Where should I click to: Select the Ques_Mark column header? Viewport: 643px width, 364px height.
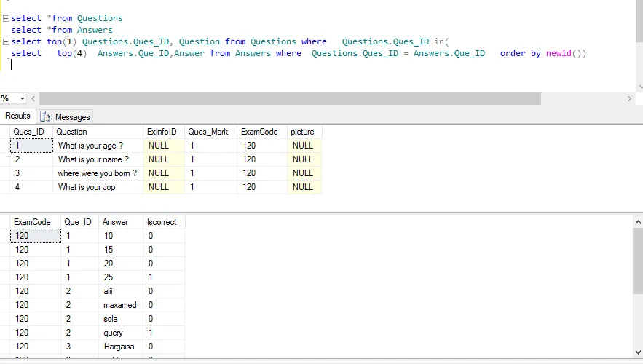(210, 132)
